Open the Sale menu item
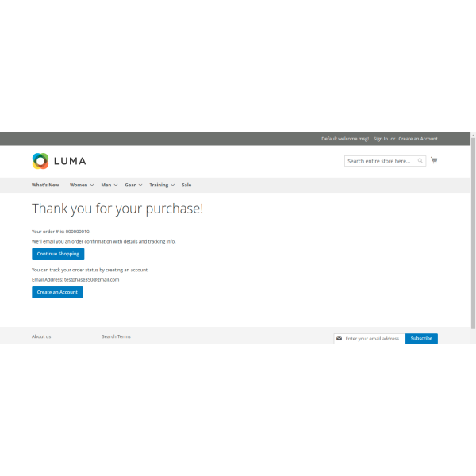 [x=186, y=185]
